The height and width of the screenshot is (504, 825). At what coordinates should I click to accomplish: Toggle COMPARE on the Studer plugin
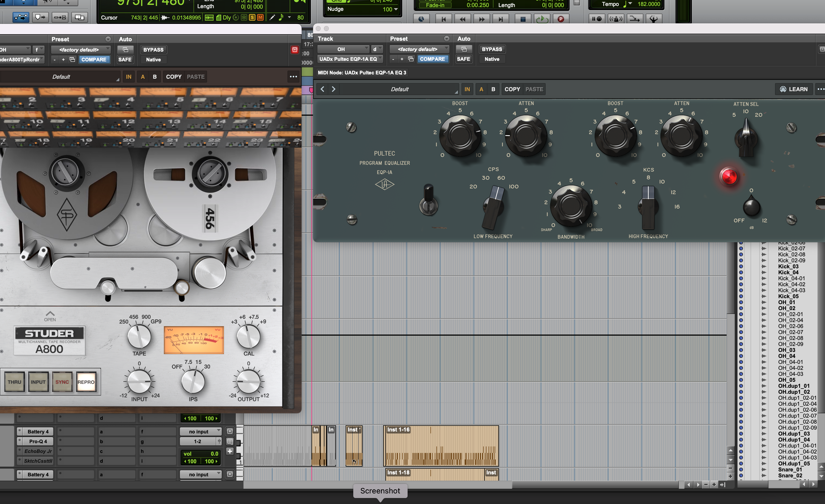(94, 59)
